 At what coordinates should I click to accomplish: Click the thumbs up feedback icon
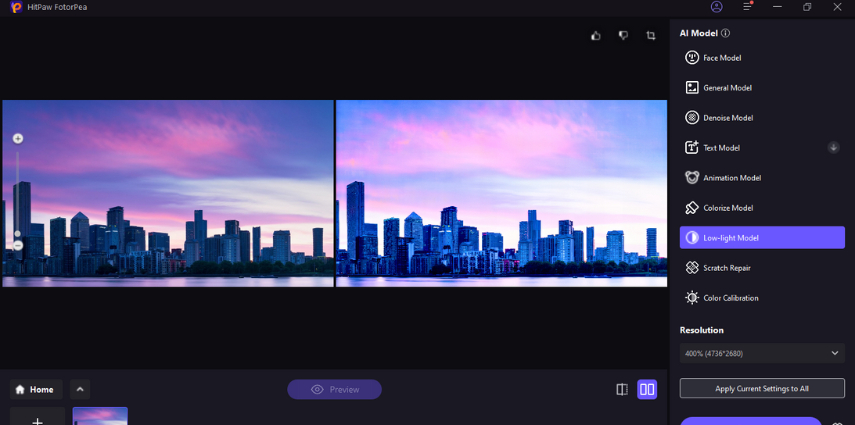(596, 36)
